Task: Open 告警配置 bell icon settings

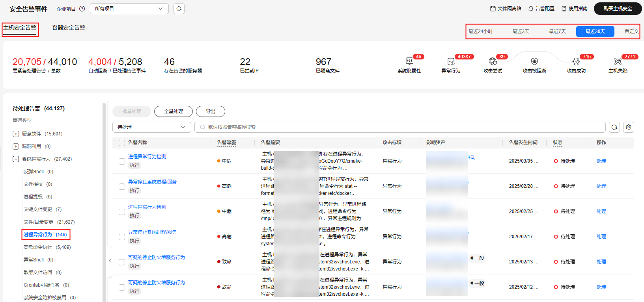Action: tap(531, 9)
